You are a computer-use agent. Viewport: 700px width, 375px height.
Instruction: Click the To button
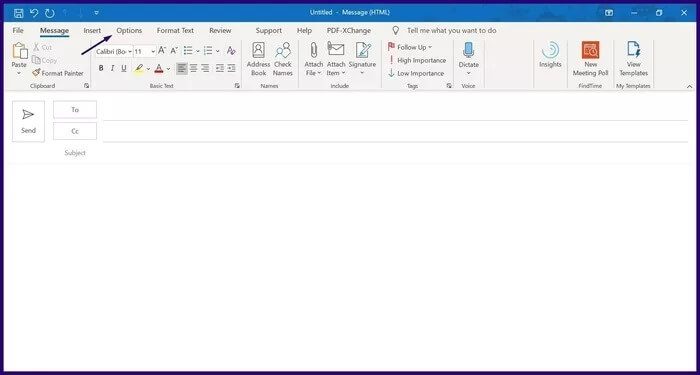(75, 110)
